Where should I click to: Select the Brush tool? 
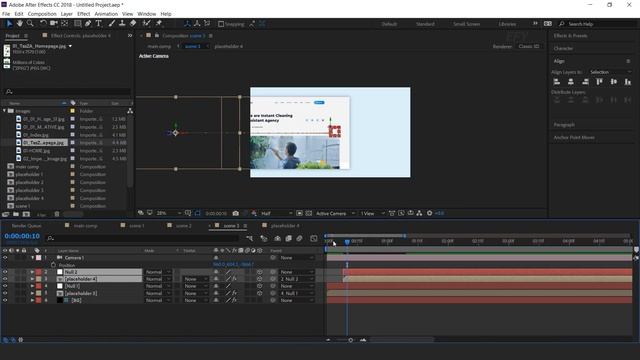click(x=111, y=24)
